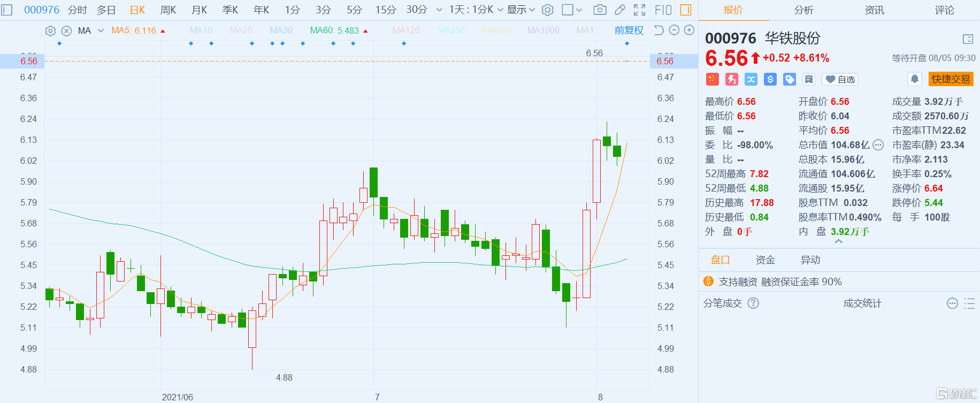Open the MA indicator dropdown
The height and width of the screenshot is (403, 980).
[x=101, y=31]
